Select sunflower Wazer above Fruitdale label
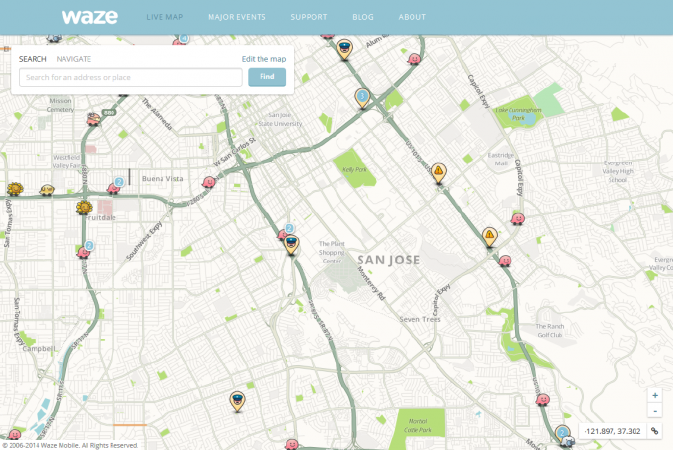Screen dimensions: 673x450 click(x=84, y=208)
